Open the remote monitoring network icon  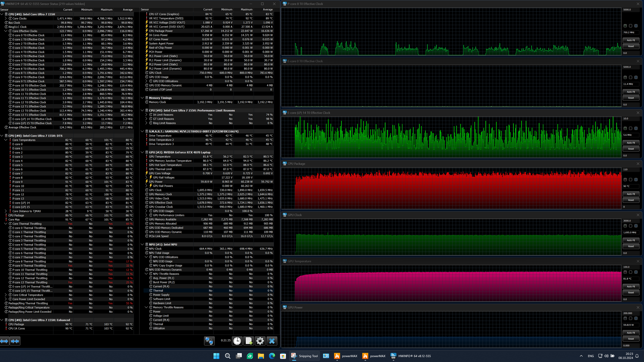[x=209, y=341]
